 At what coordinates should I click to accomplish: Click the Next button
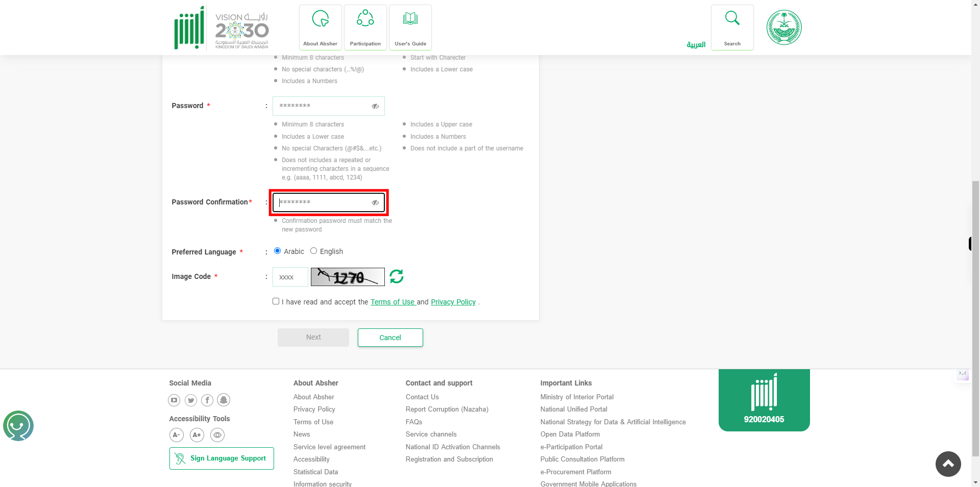[x=313, y=338]
